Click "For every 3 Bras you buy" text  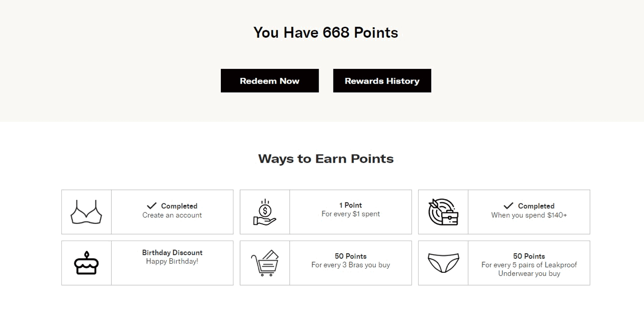click(x=351, y=265)
